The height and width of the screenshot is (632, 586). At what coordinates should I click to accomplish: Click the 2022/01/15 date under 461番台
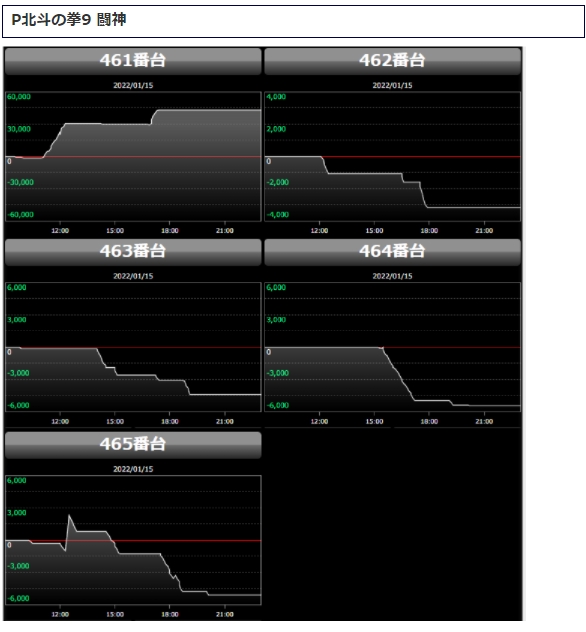coord(133,85)
